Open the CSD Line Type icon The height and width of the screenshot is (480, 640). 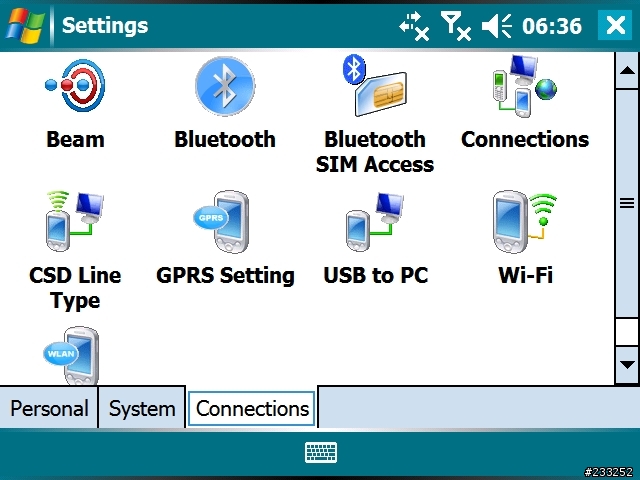[75, 221]
